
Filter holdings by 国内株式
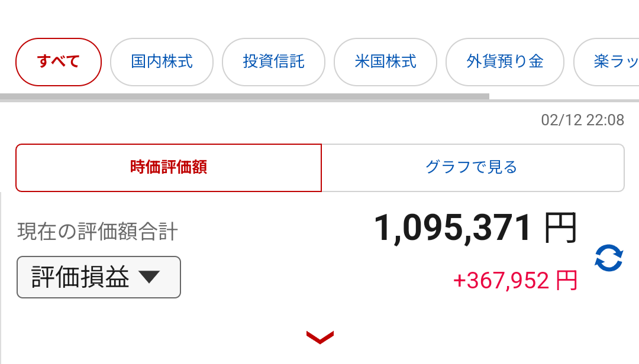(162, 62)
